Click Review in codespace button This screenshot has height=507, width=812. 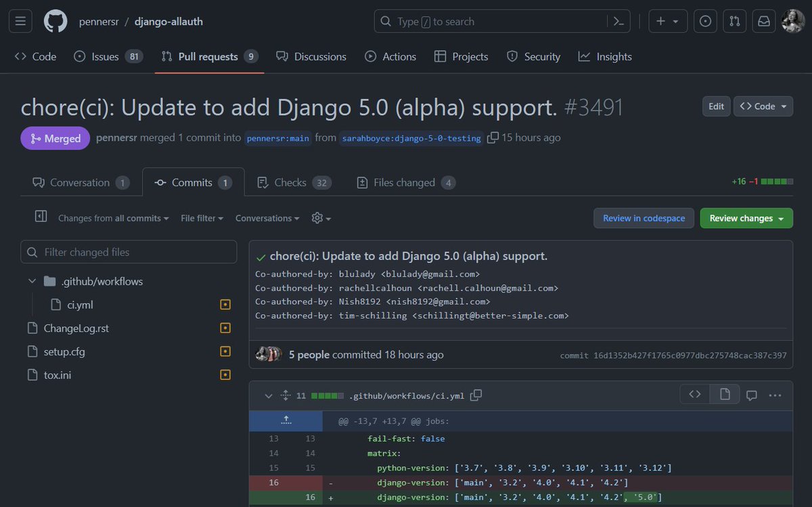644,218
